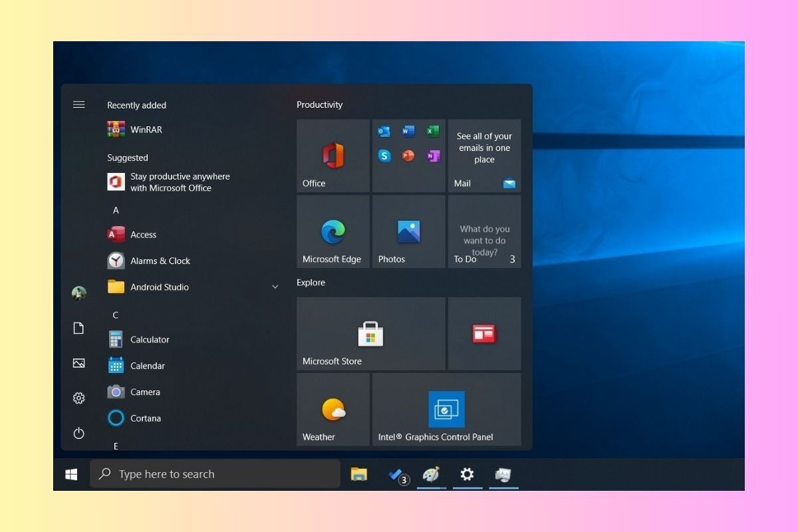This screenshot has width=798, height=532.
Task: Click the Productivity group heading
Action: pyautogui.click(x=320, y=105)
